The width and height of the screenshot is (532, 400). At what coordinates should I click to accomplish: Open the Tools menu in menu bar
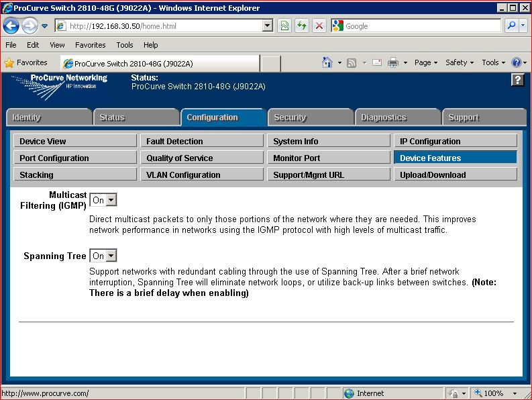click(x=125, y=45)
